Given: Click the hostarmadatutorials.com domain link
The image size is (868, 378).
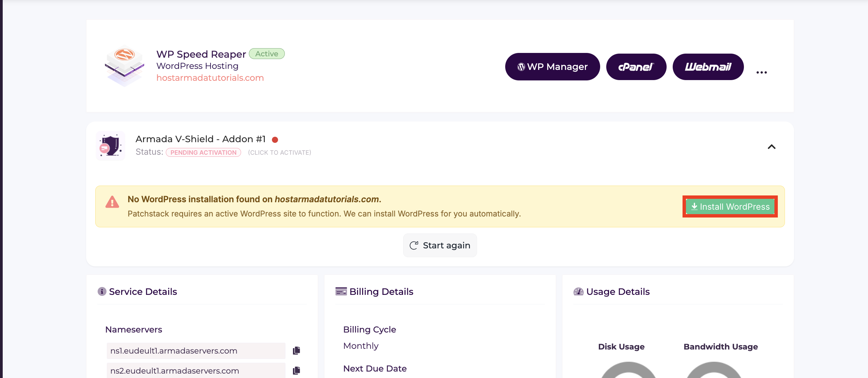Looking at the screenshot, I should coord(210,78).
